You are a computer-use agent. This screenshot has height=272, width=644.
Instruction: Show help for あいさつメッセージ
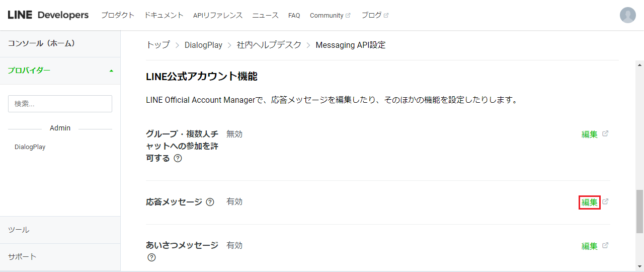tap(151, 257)
